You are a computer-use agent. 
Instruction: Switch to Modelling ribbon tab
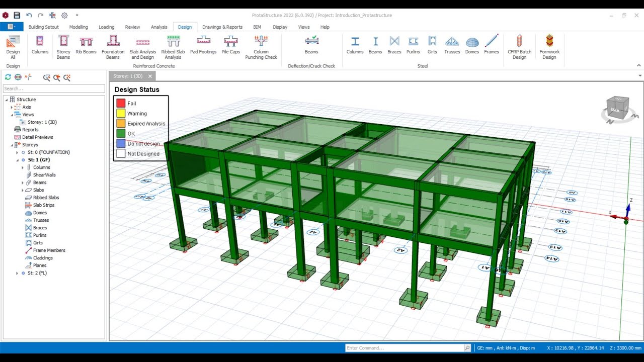click(78, 27)
